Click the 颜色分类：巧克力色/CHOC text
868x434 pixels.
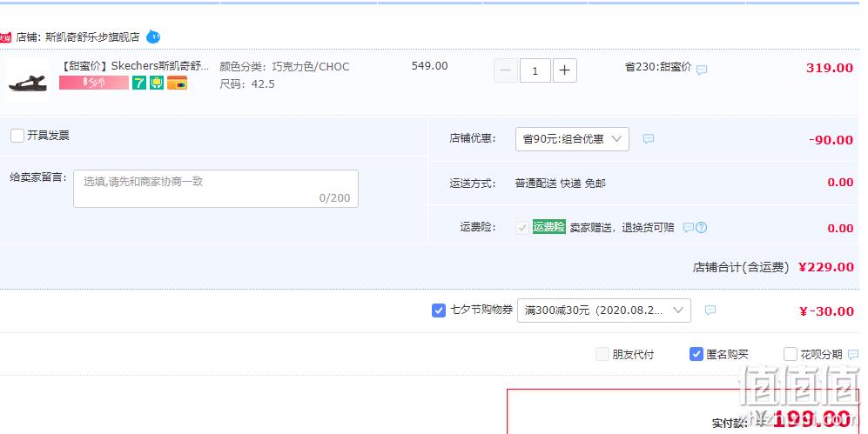[x=285, y=67]
